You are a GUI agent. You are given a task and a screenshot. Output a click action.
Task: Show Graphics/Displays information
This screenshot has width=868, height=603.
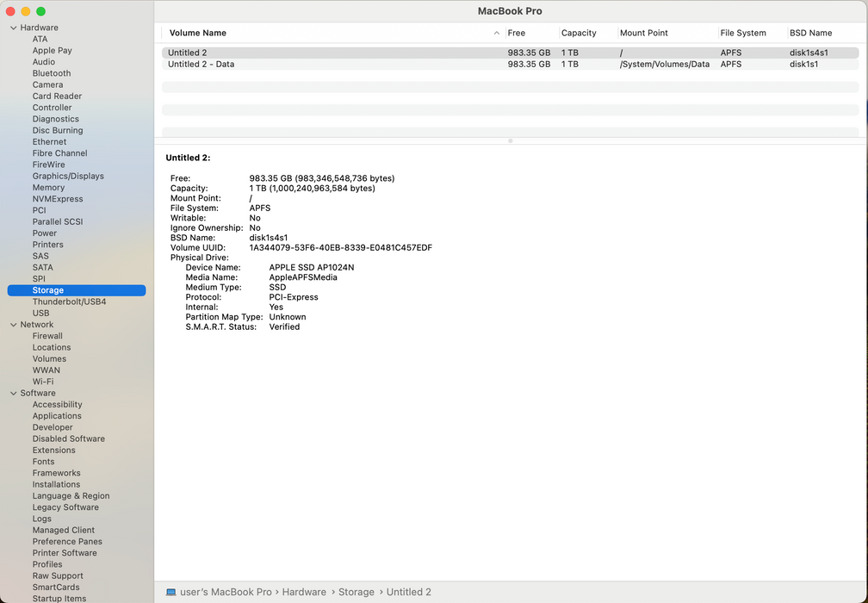[68, 176]
